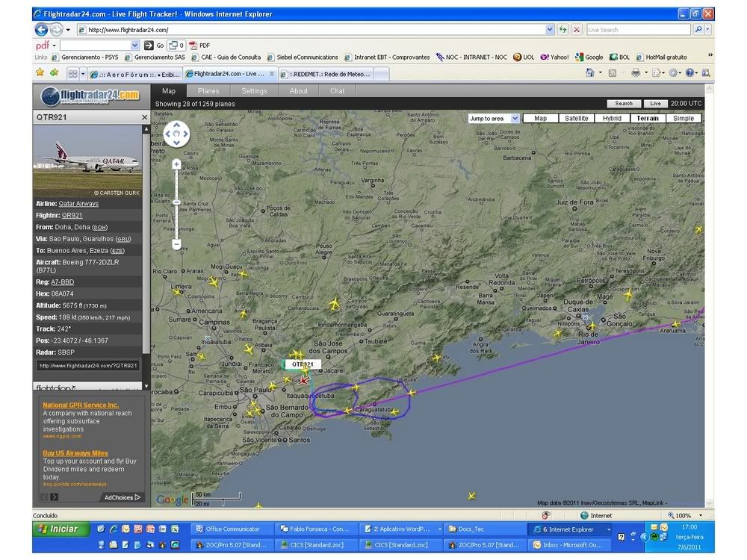
Task: Zoom in with the map plus button
Action: click(x=176, y=164)
